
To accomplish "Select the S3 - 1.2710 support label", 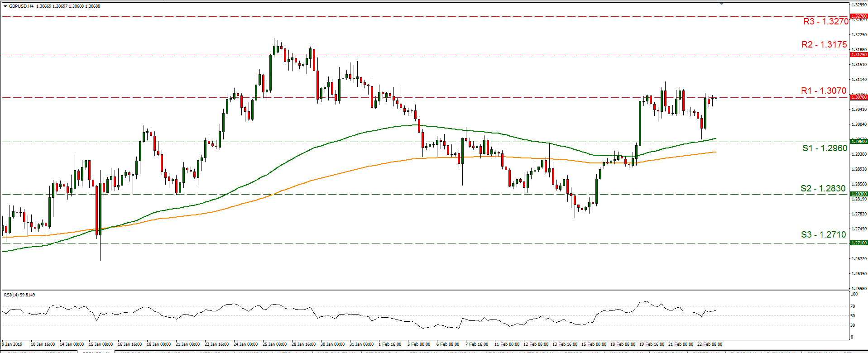I will [824, 234].
